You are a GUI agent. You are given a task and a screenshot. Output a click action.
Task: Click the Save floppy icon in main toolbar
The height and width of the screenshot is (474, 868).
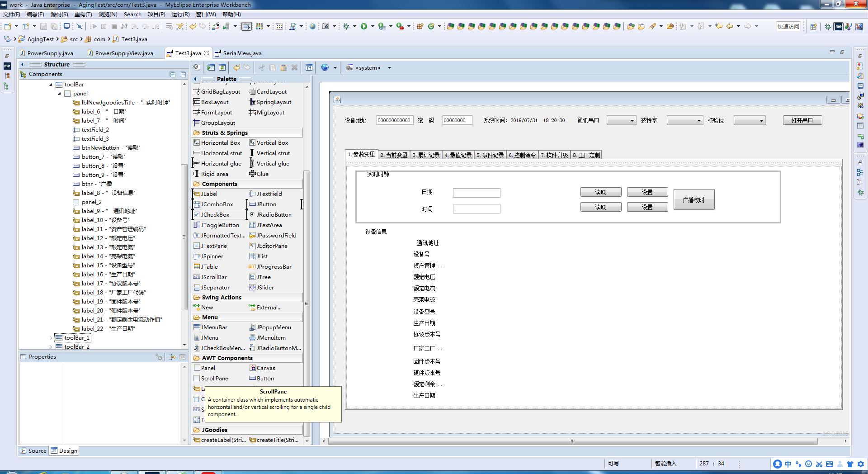[x=43, y=27]
